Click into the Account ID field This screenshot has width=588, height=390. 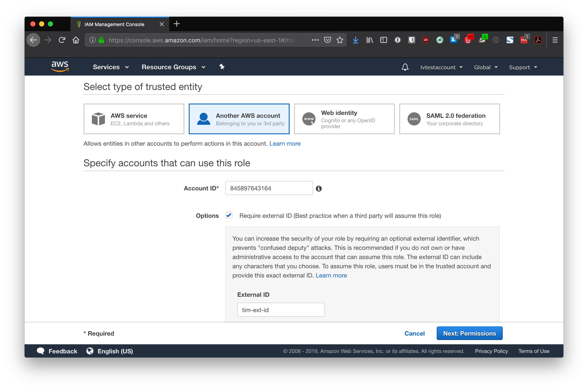point(269,188)
